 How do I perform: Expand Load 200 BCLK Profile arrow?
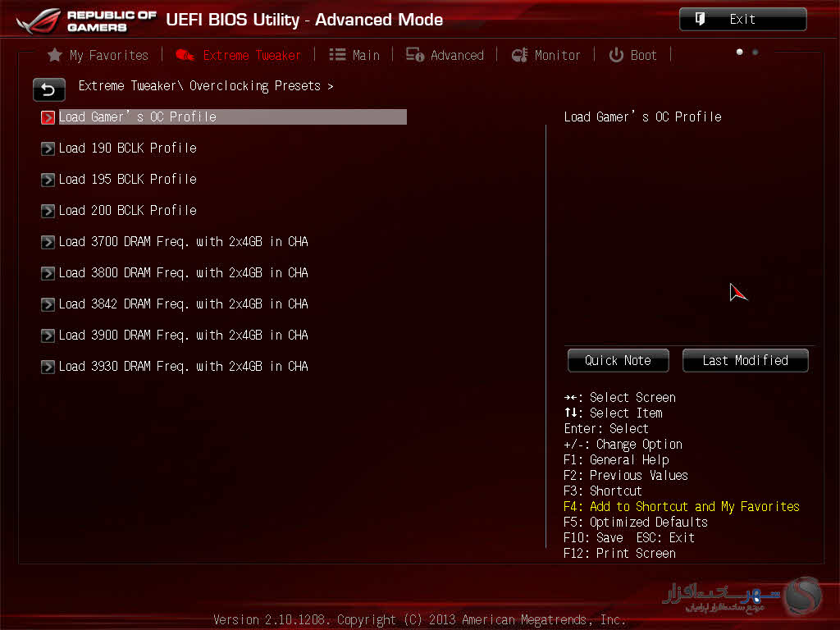click(48, 211)
